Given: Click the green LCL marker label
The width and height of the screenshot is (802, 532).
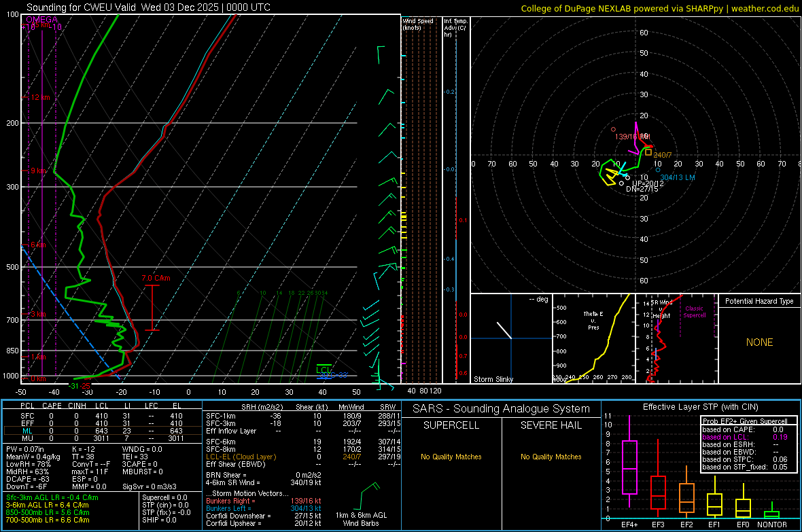Looking at the screenshot, I should tap(324, 370).
